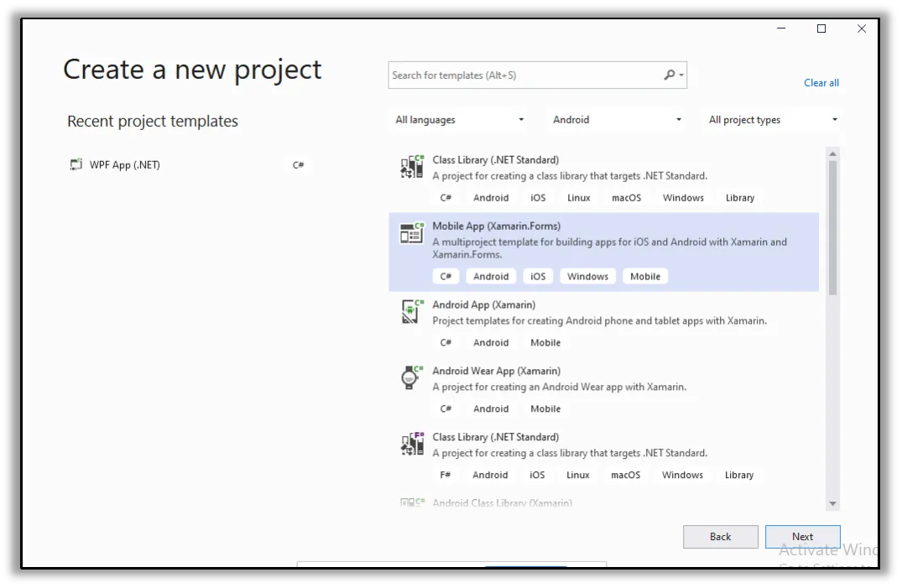
Task: Click the WPF App (.NET) recent template icon
Action: (x=76, y=165)
